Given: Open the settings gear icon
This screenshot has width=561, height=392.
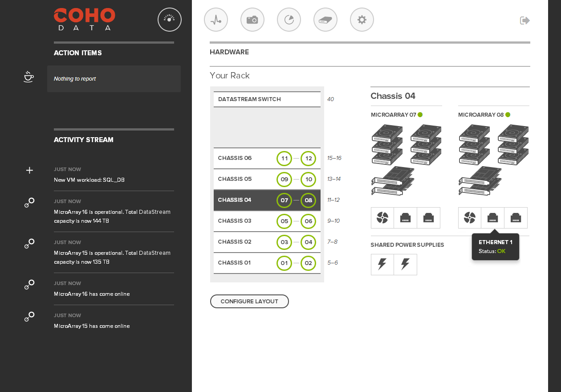Looking at the screenshot, I should pyautogui.click(x=362, y=20).
